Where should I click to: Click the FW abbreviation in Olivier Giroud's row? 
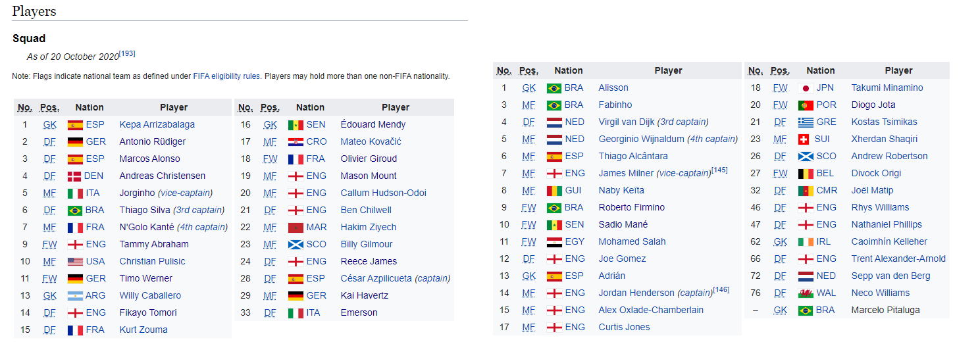(x=270, y=159)
